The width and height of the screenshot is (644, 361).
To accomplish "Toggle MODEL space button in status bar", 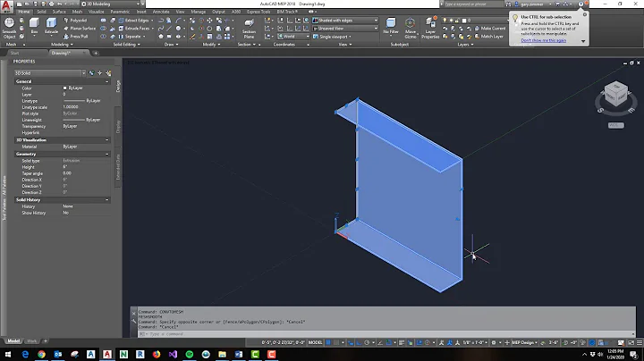I will point(315,342).
